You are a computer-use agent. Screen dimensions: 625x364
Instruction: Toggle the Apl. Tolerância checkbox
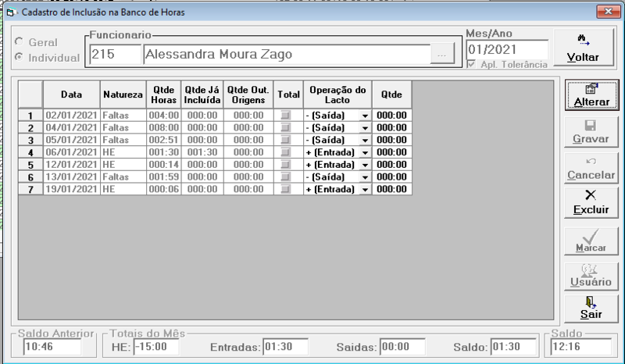[472, 64]
